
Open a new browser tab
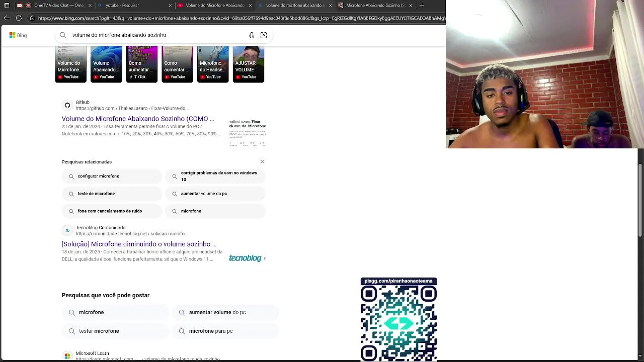tap(422, 6)
